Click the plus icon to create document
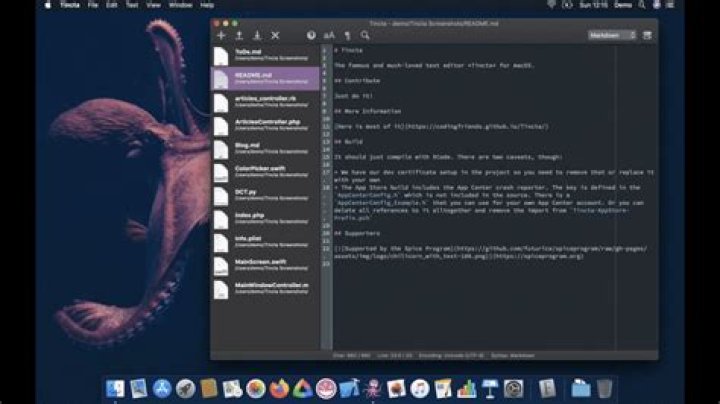 (221, 35)
